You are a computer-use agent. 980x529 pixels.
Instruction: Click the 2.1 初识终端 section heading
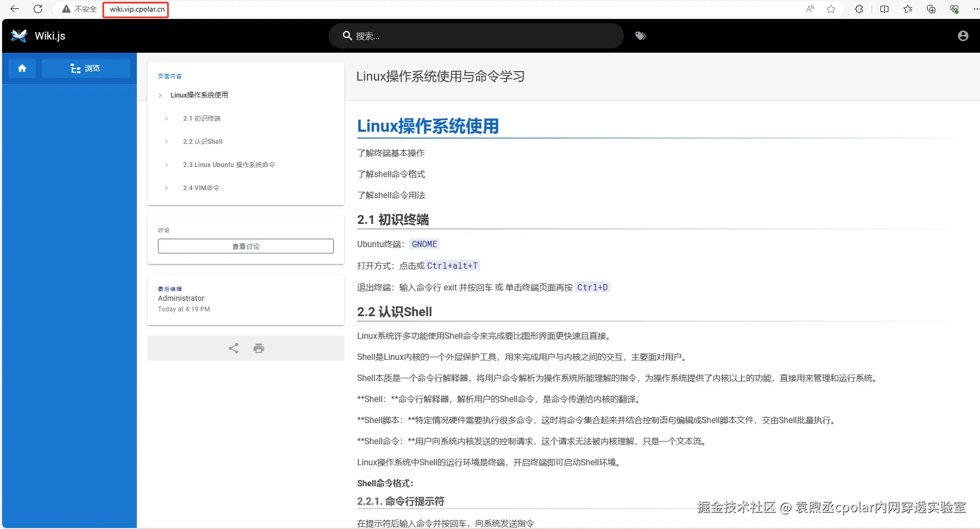coord(393,220)
